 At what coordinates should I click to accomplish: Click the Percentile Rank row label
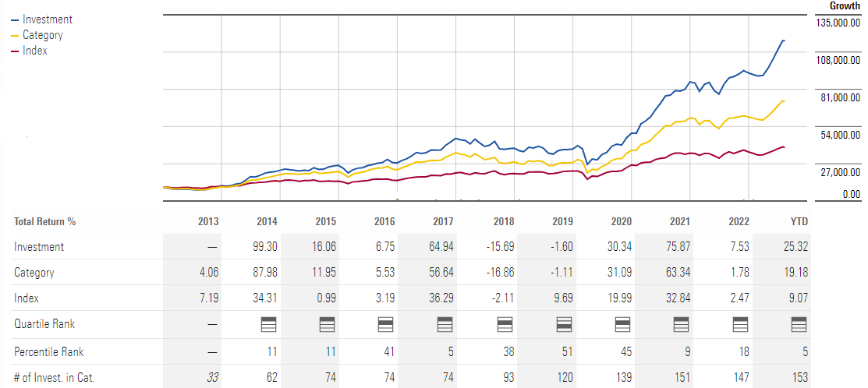[x=47, y=352]
